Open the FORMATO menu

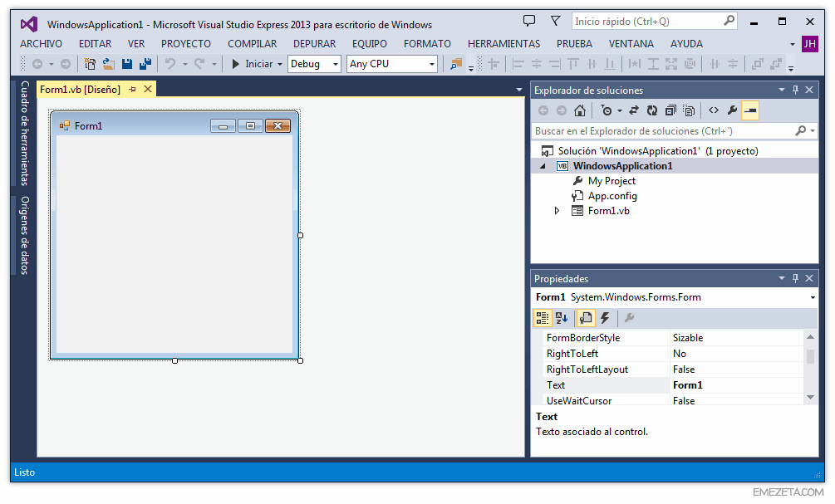[427, 44]
